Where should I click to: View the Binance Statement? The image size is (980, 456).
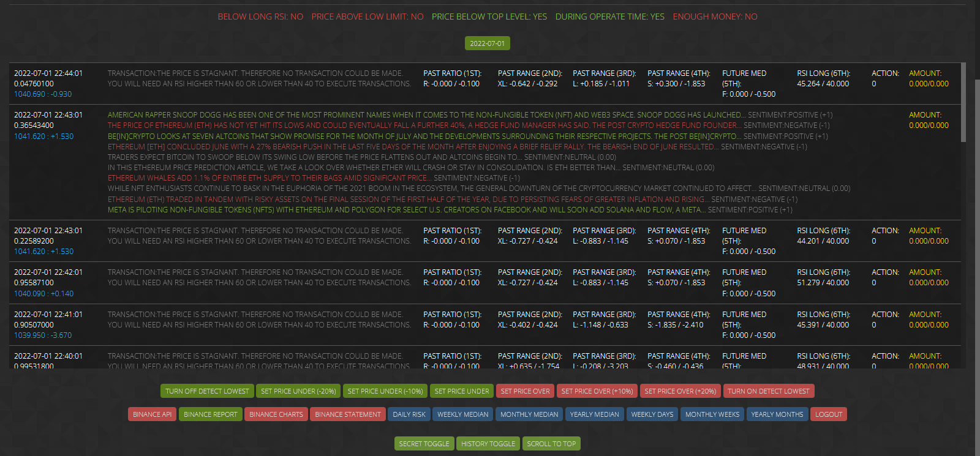(x=348, y=414)
